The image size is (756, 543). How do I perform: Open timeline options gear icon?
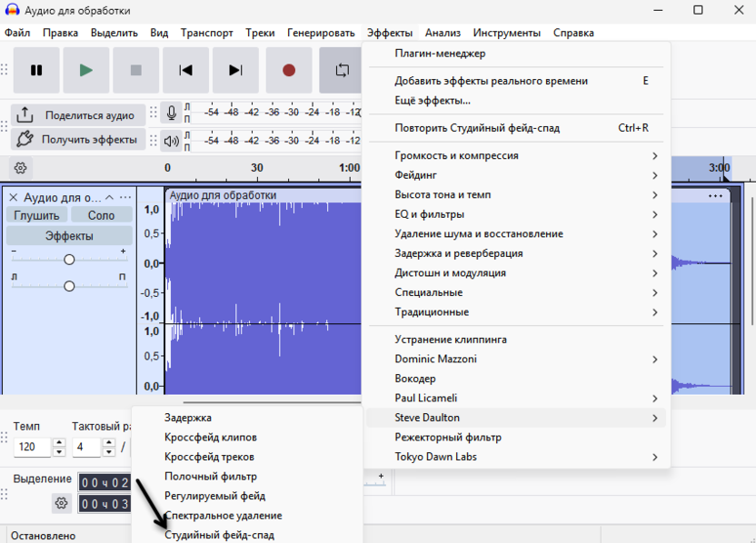pyautogui.click(x=20, y=168)
